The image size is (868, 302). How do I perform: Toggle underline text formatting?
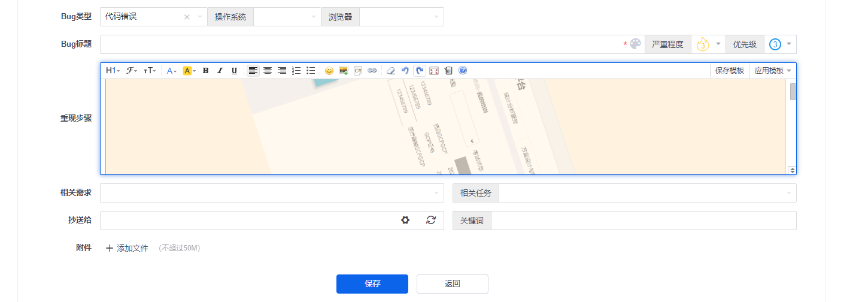point(234,71)
